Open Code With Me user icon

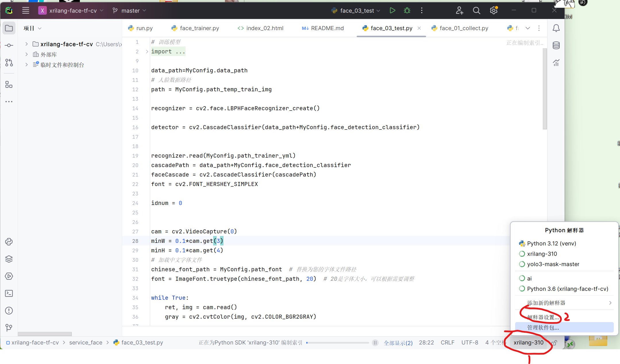[x=459, y=11]
